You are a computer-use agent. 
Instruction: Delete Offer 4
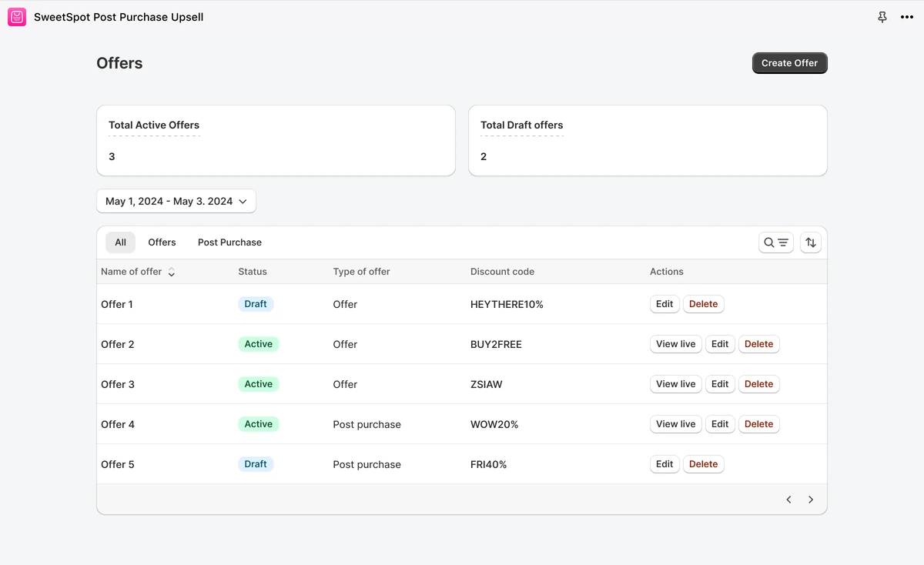(x=758, y=424)
